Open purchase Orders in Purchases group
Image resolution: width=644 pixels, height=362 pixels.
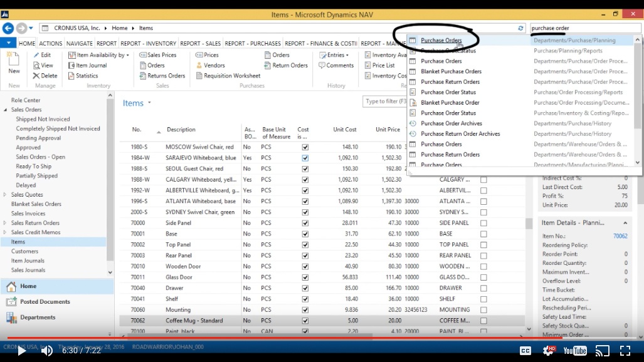pos(277,55)
